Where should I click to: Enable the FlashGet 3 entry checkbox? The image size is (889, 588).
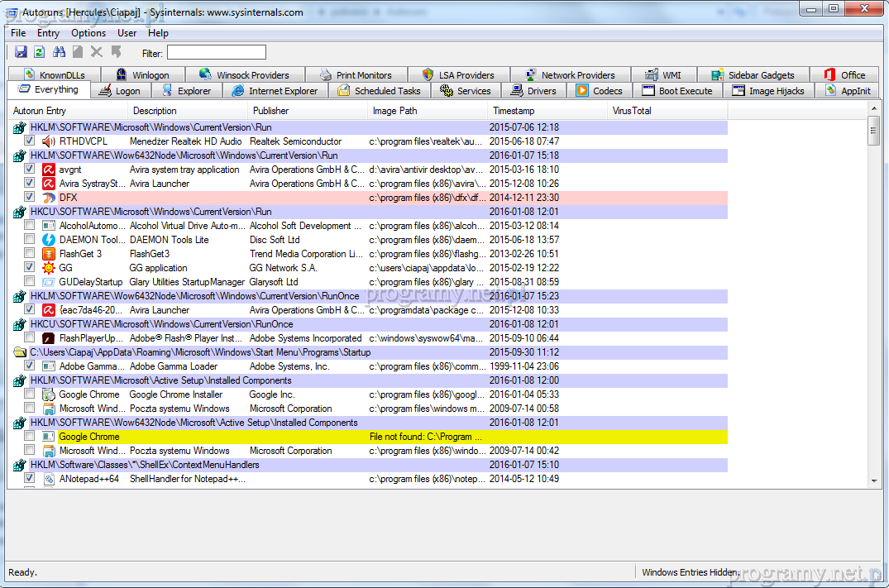30,254
